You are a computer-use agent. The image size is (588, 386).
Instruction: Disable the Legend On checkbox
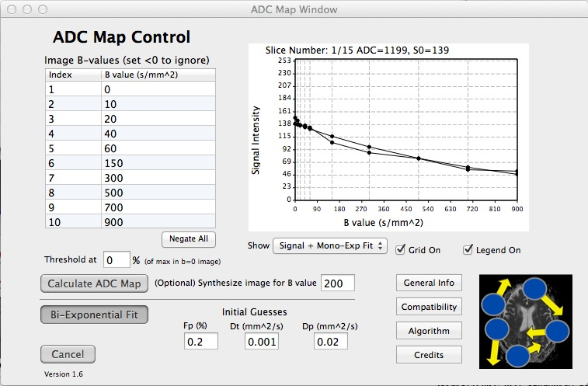(468, 249)
